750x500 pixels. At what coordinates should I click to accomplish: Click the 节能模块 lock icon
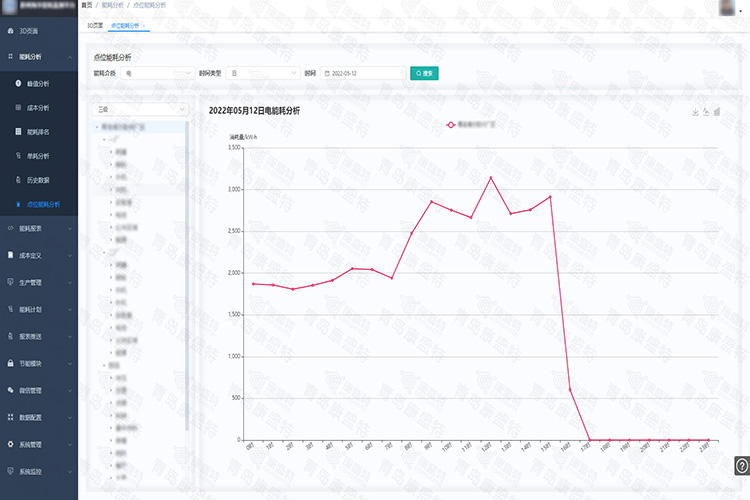point(11,363)
